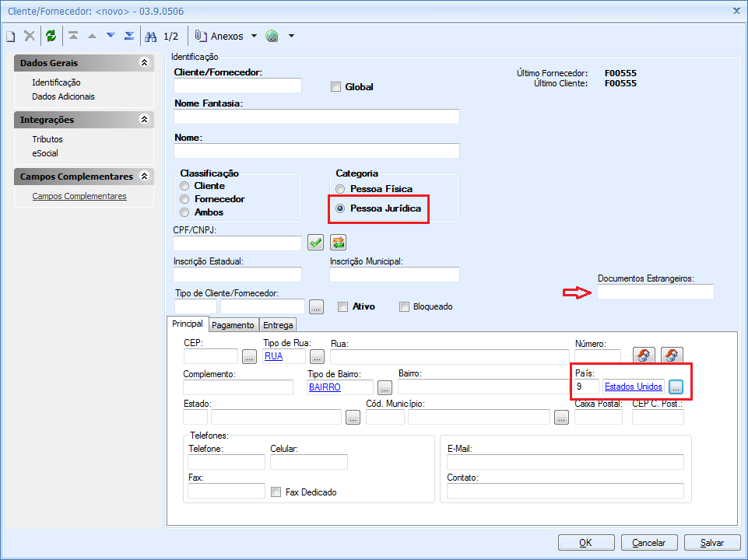The image size is (748, 560).
Task: Open CEP lookup ellipsis button
Action: [x=250, y=356]
